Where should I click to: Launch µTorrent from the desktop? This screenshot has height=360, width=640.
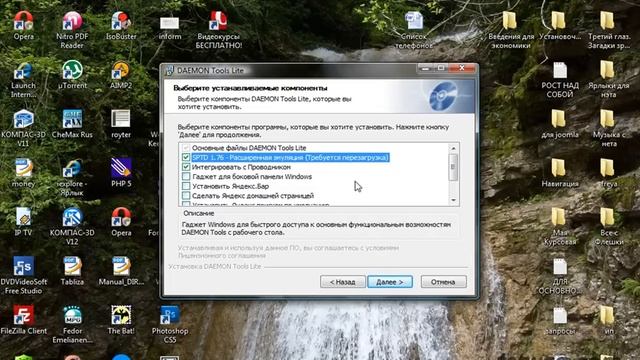[72, 74]
